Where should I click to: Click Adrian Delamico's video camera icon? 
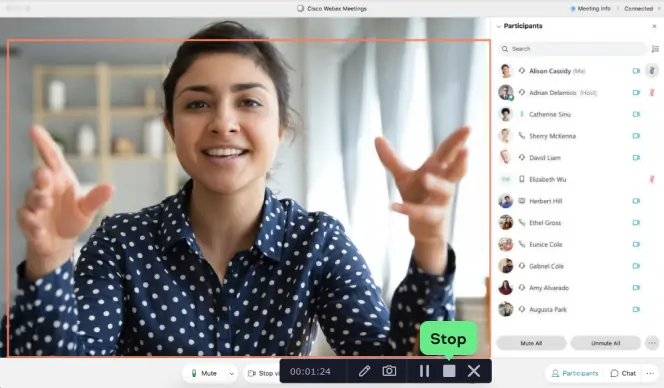(636, 92)
